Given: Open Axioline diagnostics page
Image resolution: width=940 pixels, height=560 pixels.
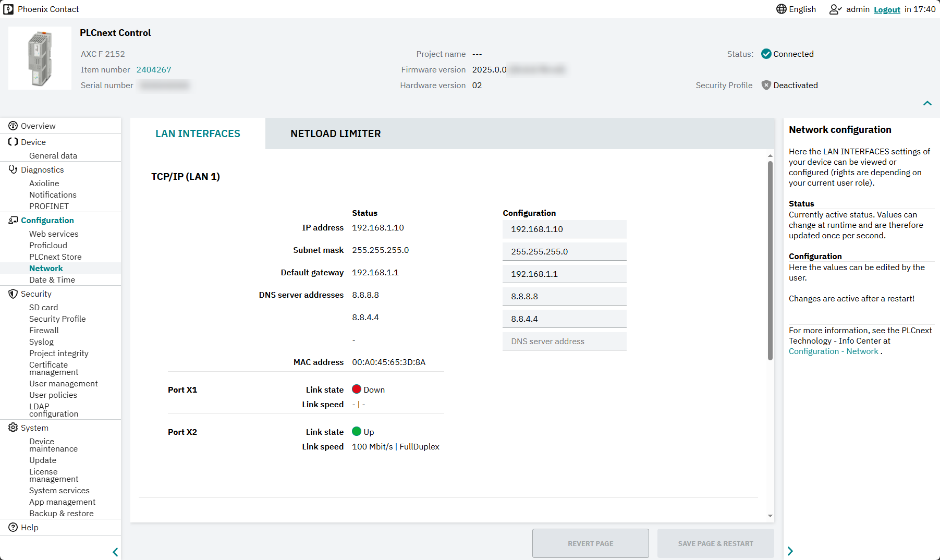Looking at the screenshot, I should 44,183.
